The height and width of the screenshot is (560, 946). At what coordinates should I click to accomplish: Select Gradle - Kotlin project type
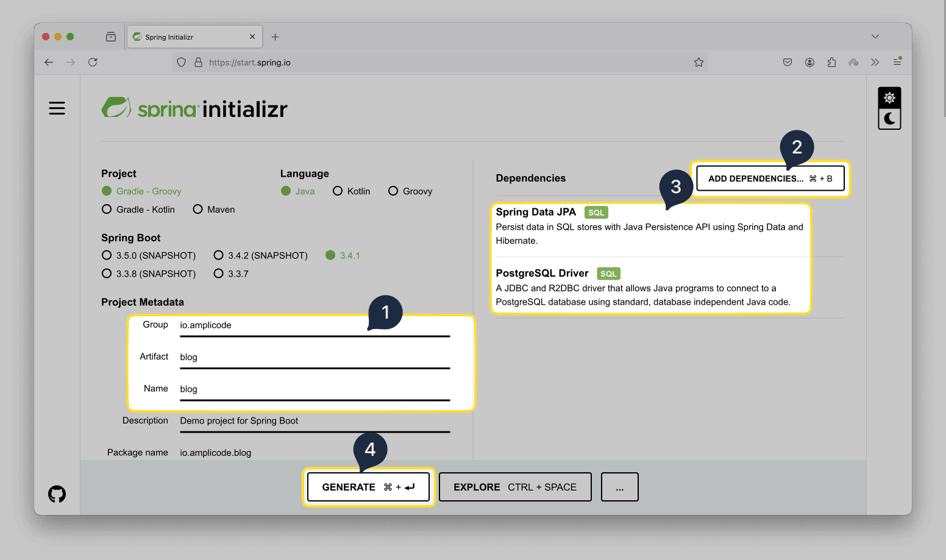[138, 210]
